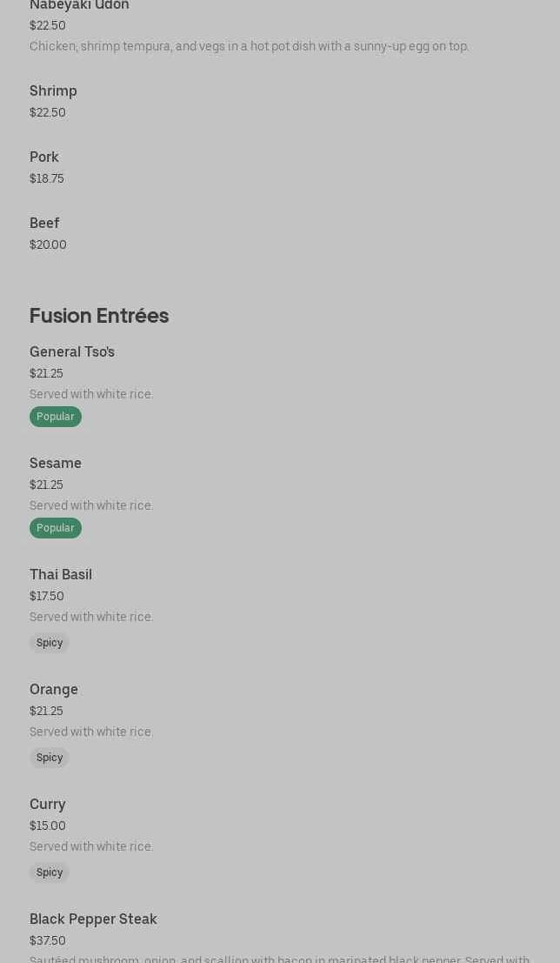Screen dimensions: 560x963
Task: Open the Black Pepper Steak entrée
Action: (x=93, y=920)
